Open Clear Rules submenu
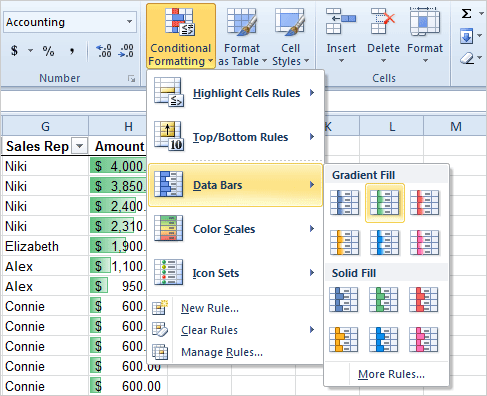Image resolution: width=487 pixels, height=396 pixels. point(235,330)
